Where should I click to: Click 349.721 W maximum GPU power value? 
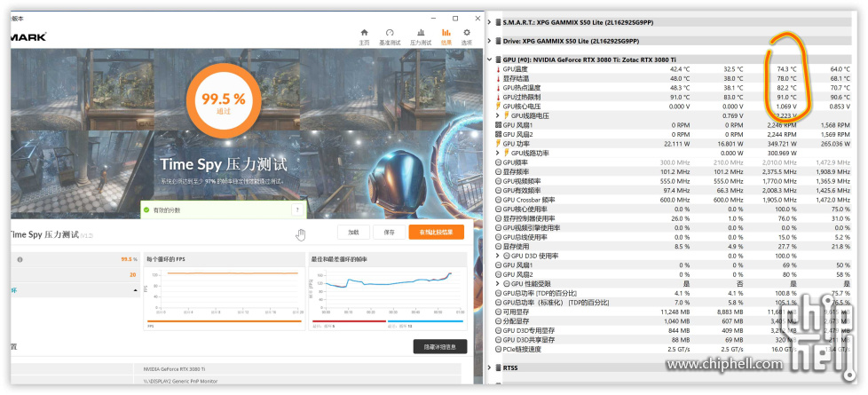(782, 144)
